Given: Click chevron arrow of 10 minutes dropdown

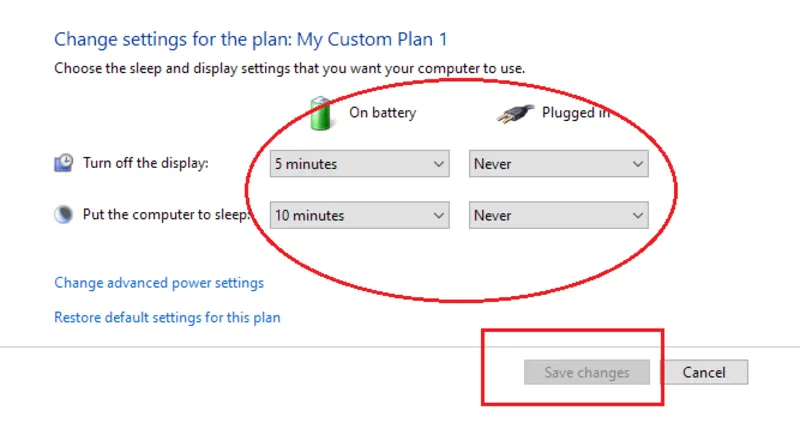Looking at the screenshot, I should pos(438,216).
